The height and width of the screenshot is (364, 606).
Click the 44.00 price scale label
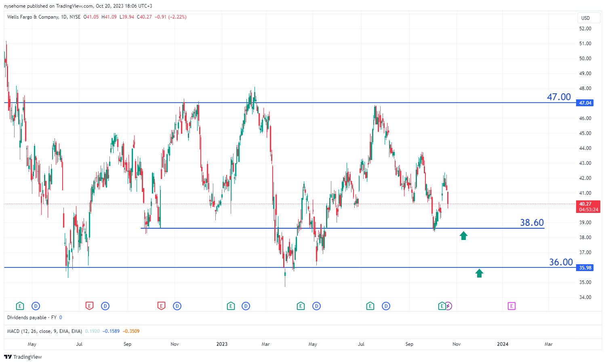coord(585,148)
